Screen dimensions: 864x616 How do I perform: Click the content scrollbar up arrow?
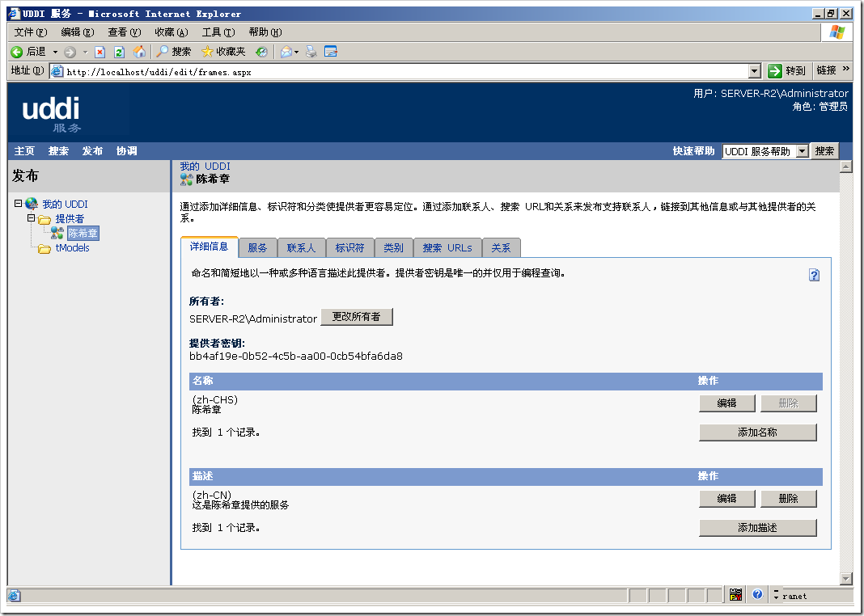pos(846,167)
